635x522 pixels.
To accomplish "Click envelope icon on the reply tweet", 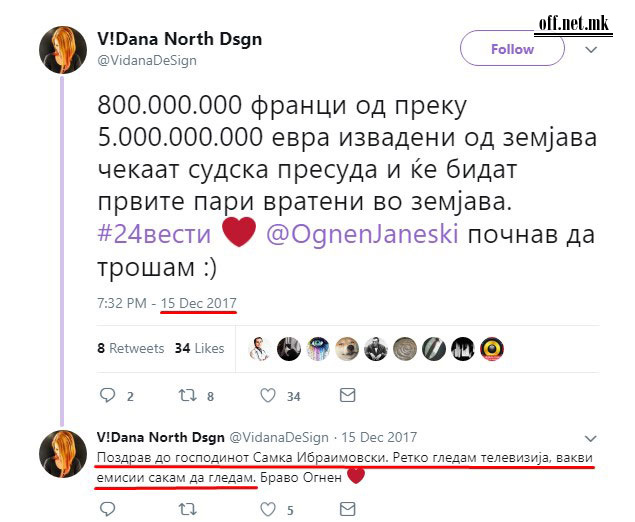I will pos(347,509).
